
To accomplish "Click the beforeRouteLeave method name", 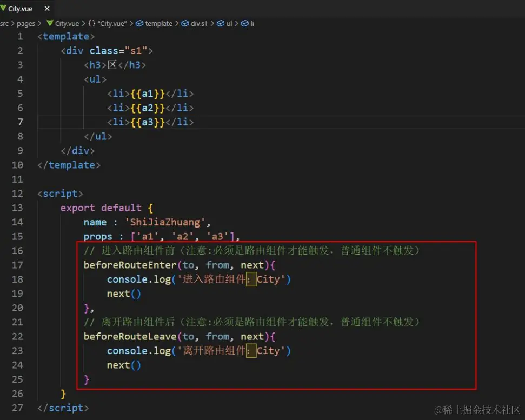I will pyautogui.click(x=130, y=337).
